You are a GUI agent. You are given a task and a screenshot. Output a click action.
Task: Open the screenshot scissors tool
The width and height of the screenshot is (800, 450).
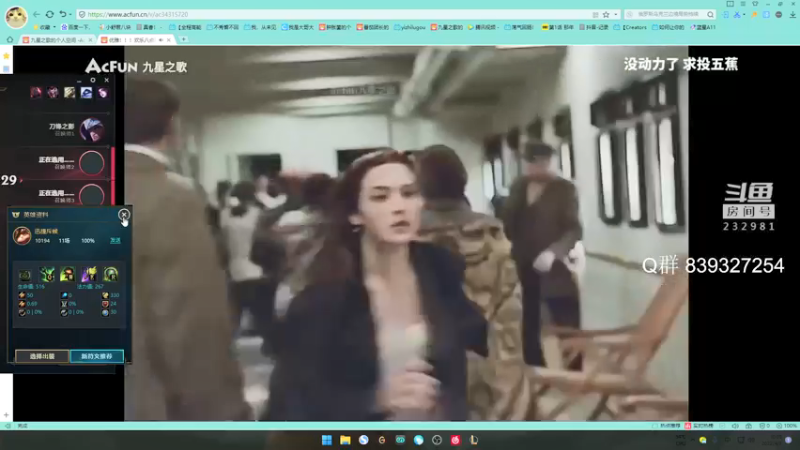tap(737, 15)
